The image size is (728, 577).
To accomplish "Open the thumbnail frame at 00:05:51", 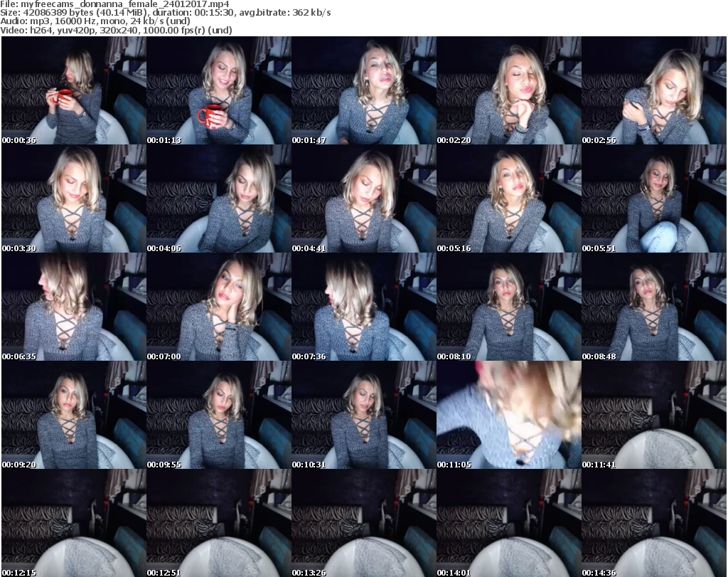I will (x=654, y=198).
